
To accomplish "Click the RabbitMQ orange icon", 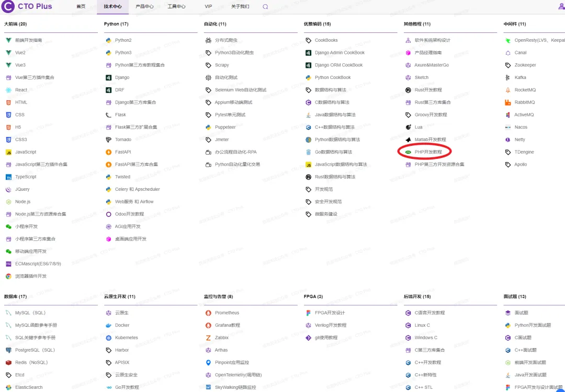I will 507,102.
